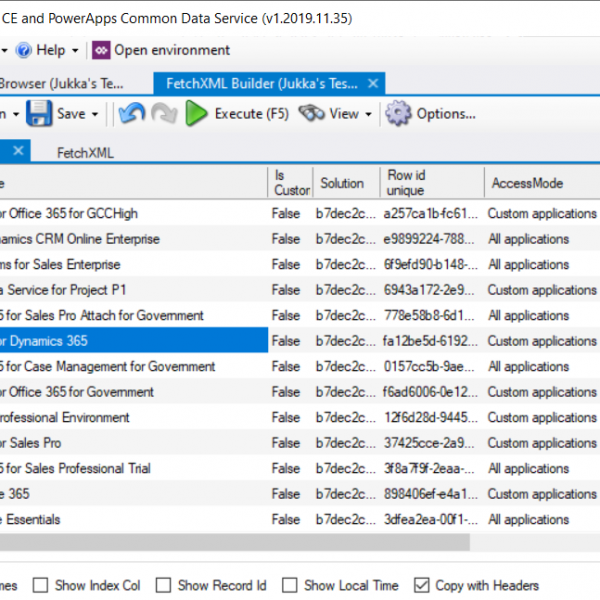This screenshot has width=600, height=600.
Task: Click the Open environment button label
Action: coord(172,50)
